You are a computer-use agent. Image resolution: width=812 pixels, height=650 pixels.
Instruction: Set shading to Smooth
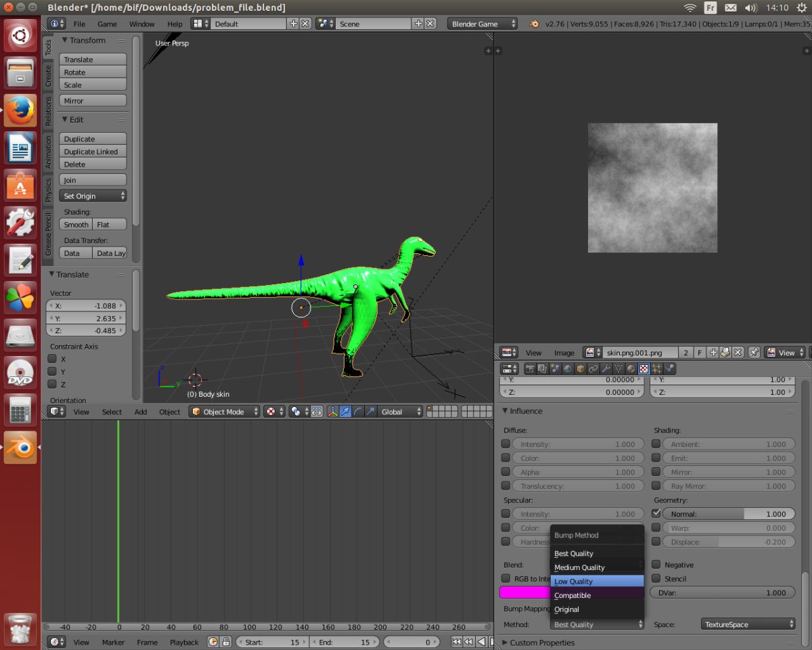76,224
